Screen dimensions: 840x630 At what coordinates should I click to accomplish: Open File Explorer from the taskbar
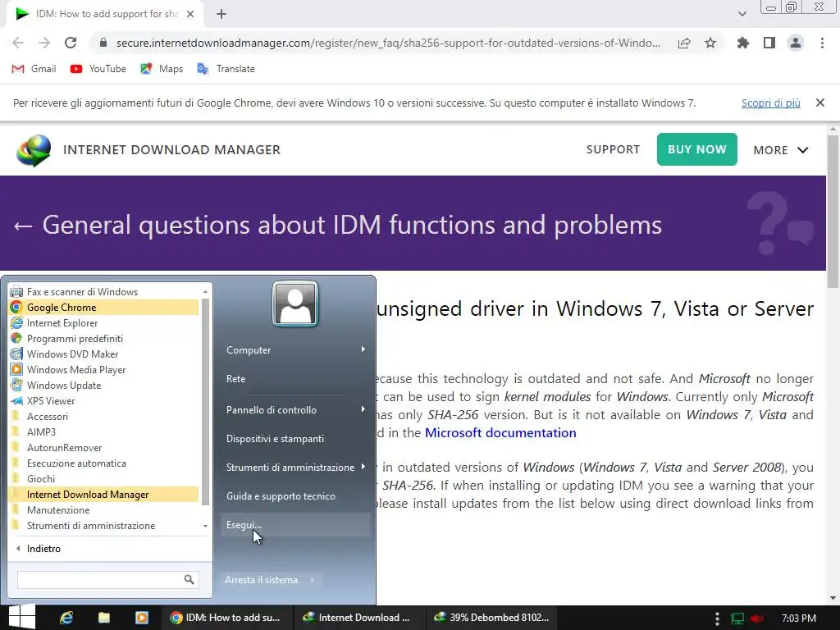tap(104, 618)
